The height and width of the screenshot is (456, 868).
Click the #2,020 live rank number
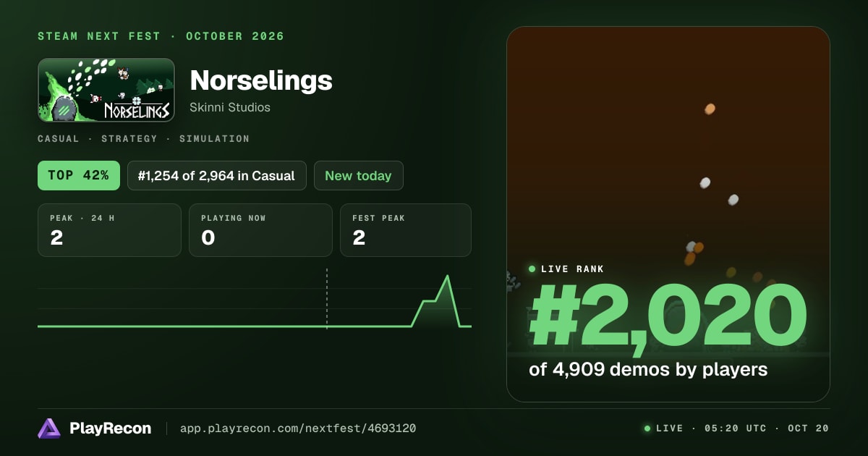click(668, 317)
